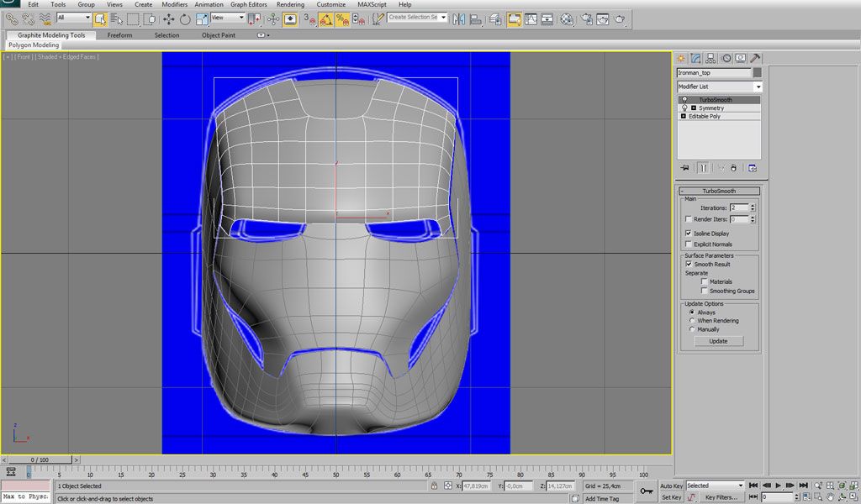
Task: Switch to the Hierarchy command panel
Action: pos(710,58)
